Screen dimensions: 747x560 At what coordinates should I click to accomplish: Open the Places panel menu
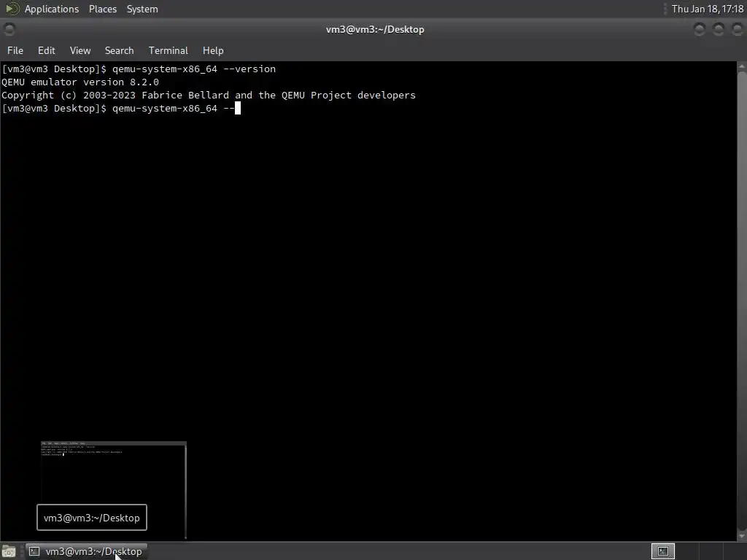tap(102, 9)
